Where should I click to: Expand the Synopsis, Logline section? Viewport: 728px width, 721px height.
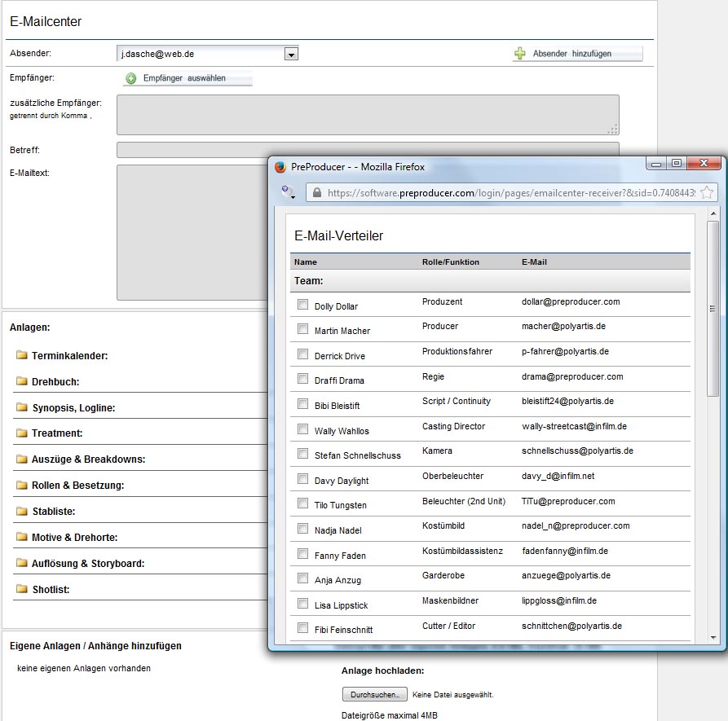click(x=73, y=408)
